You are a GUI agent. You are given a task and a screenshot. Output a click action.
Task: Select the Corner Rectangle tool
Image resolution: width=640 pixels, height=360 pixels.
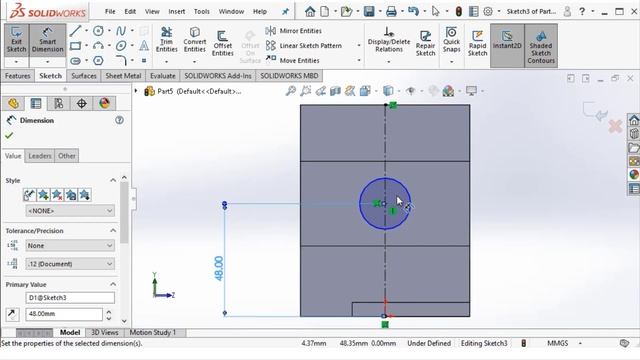(76, 46)
